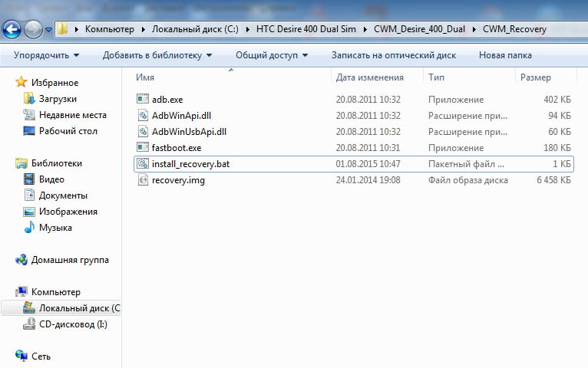Viewport: 588px width, 368px height.
Task: Open CD-дисковод (I:) in the sidebar
Action: coord(73,324)
